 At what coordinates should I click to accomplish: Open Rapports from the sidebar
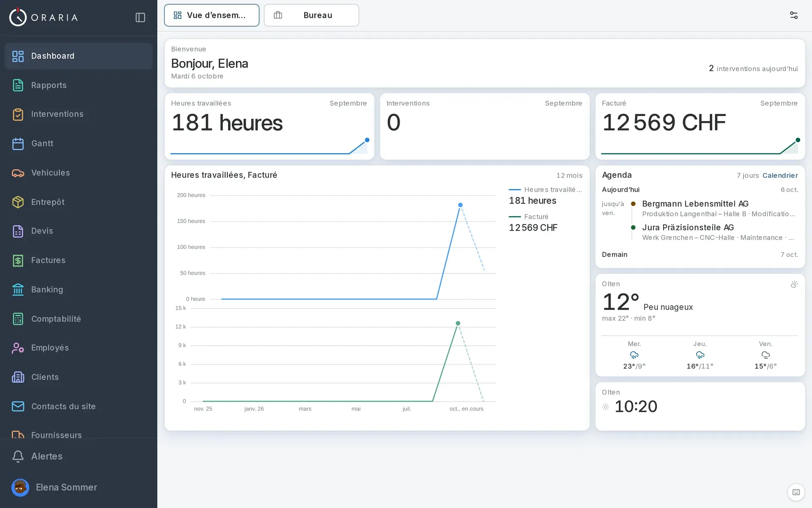[x=79, y=85]
